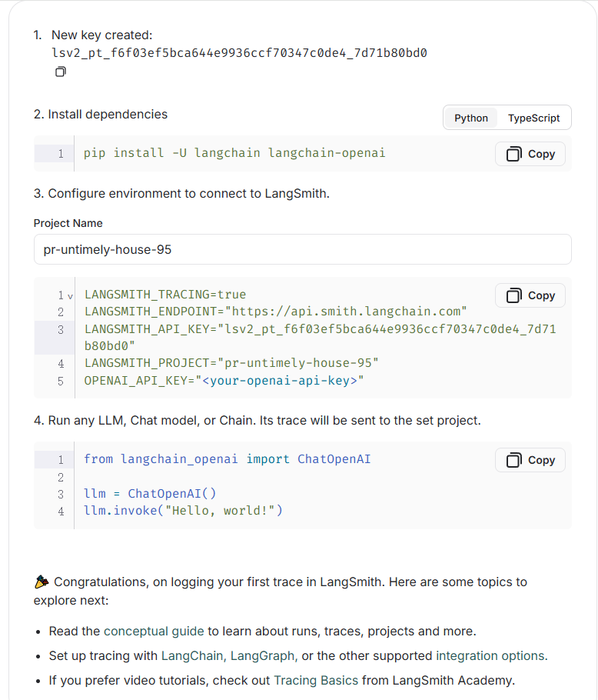Click the llm.invoke("Hello, world!") line
The image size is (598, 700).
183,511
